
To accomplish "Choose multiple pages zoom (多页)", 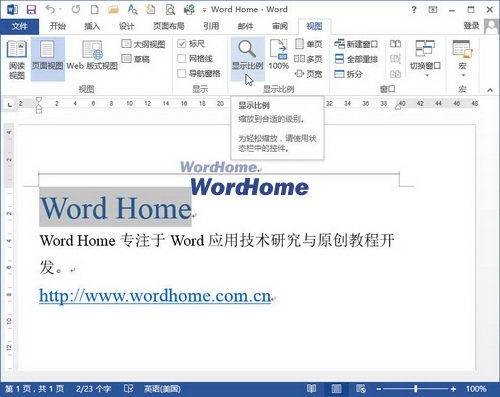I will coord(308,59).
